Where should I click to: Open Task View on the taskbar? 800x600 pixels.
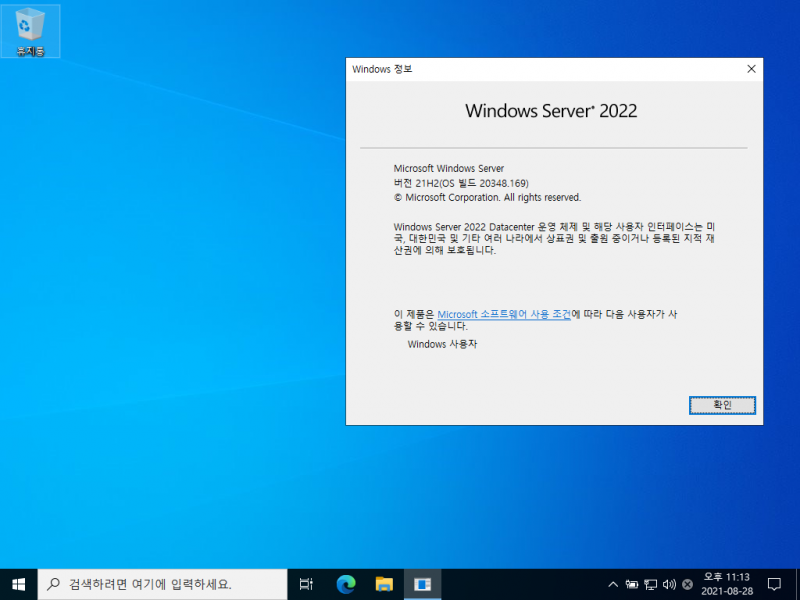tap(306, 584)
